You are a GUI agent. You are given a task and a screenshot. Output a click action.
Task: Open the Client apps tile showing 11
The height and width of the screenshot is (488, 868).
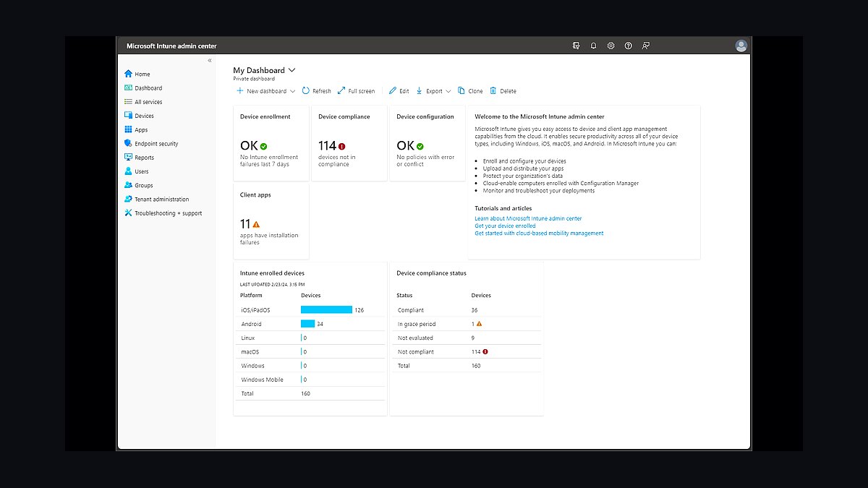click(271, 221)
